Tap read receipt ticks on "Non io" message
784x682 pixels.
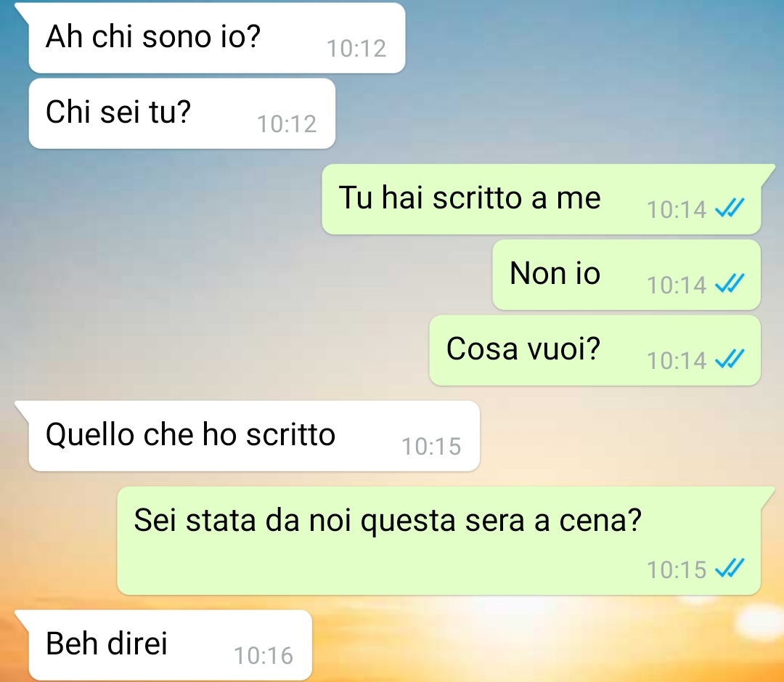click(x=730, y=283)
